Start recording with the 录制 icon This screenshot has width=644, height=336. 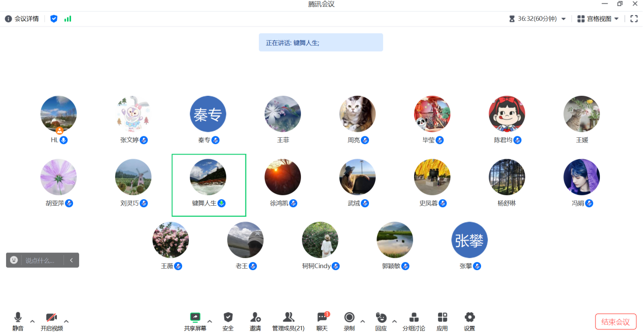349,317
